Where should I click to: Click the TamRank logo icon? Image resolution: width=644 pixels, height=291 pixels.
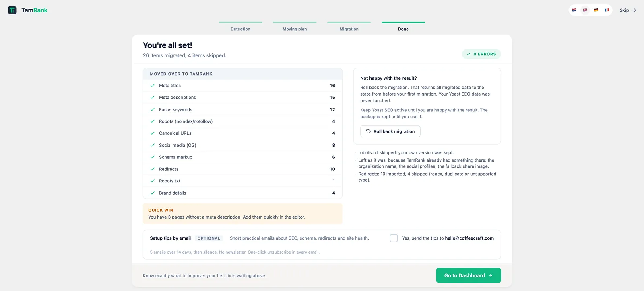[12, 10]
